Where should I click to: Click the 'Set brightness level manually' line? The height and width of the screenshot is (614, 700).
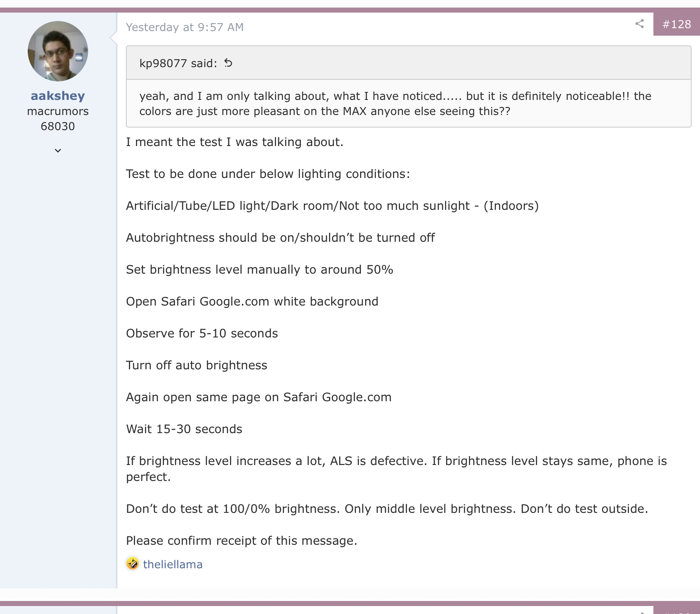coord(260,269)
